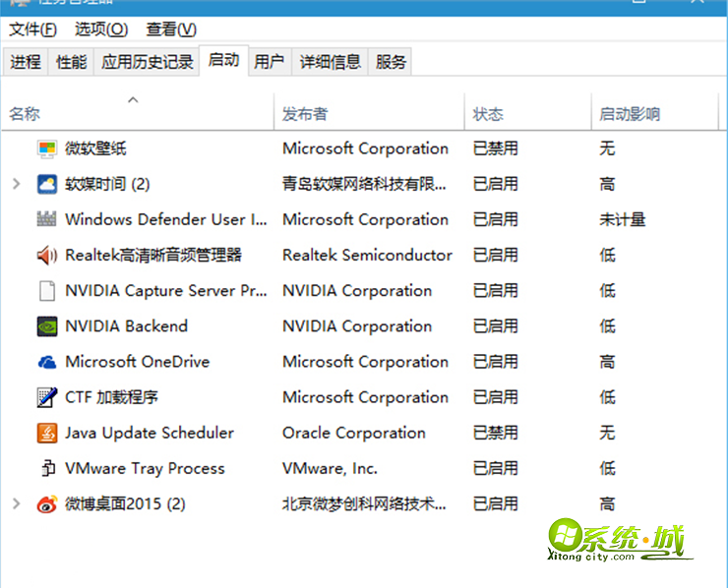
Task: Click 高 impact of Microsoft OneDrive
Action: [x=607, y=362]
